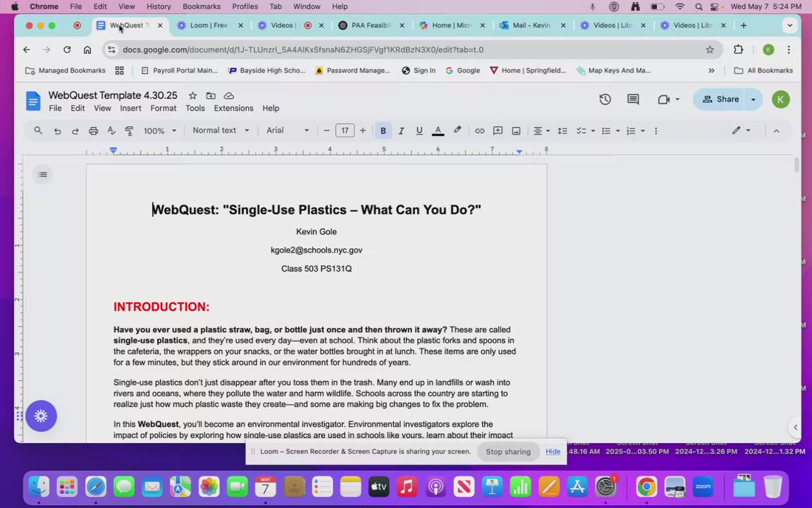Open the highlight color picker
Viewport: 812px width, 508px height.
pos(457,131)
